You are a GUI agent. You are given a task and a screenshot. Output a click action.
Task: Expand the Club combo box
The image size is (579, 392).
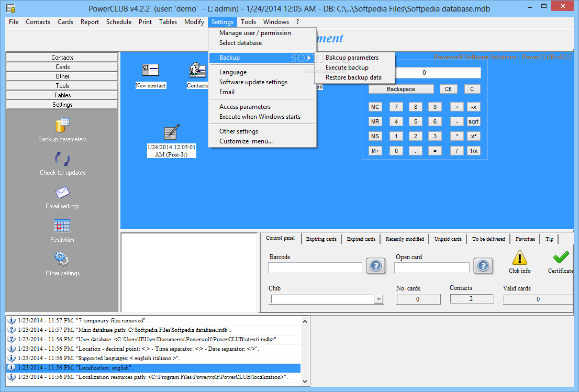coord(378,299)
